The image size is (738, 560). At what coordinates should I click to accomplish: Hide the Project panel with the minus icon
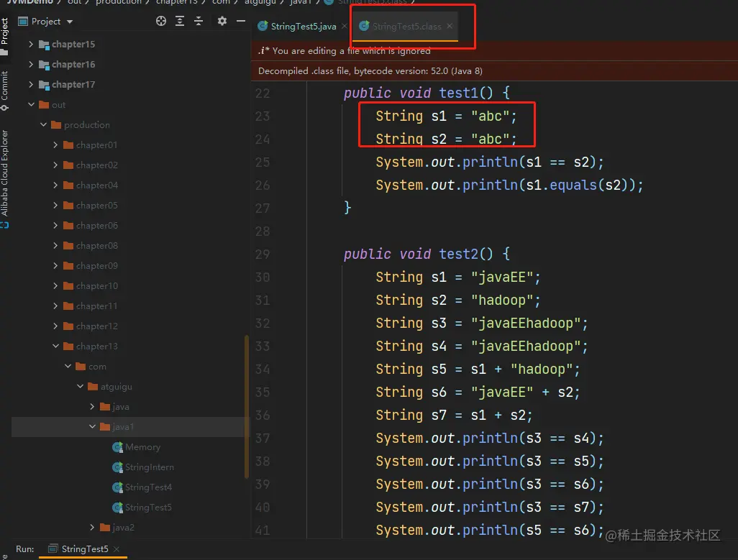click(241, 21)
